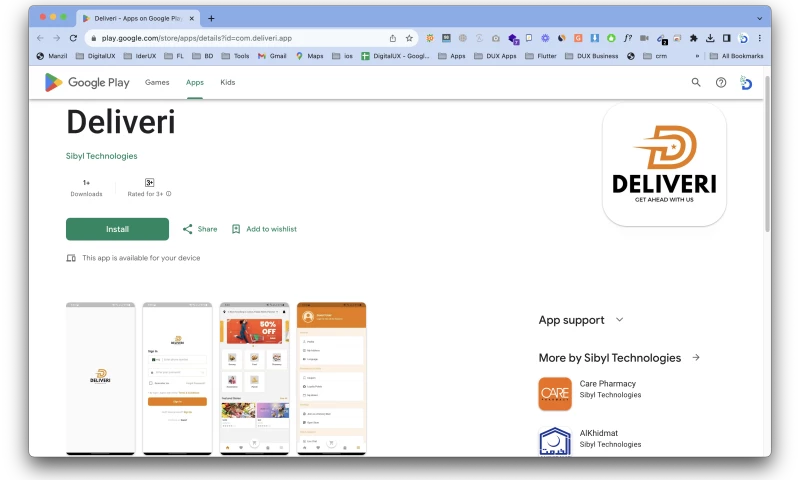Click the camera screenshot extension icon

click(495, 38)
